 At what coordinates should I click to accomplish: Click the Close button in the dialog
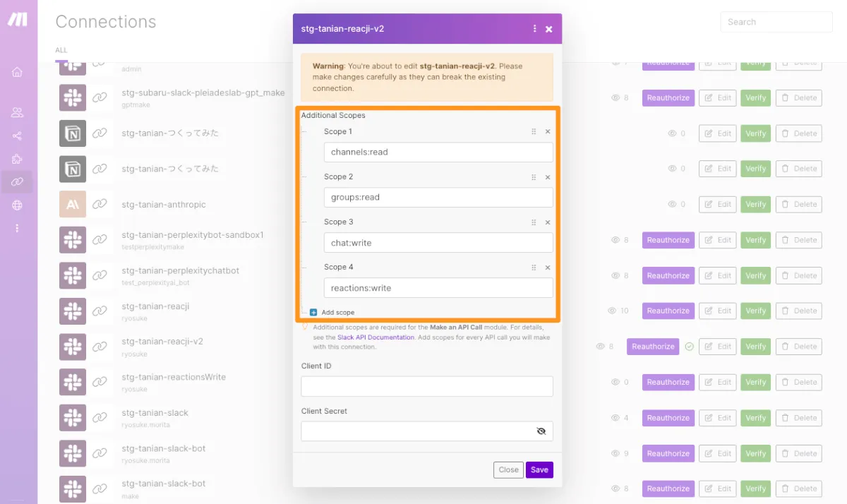(508, 469)
